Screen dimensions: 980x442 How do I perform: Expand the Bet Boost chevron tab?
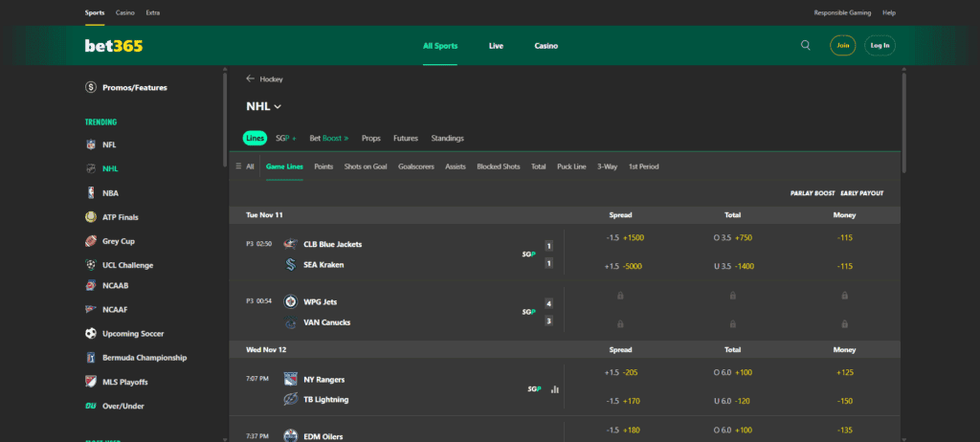click(x=329, y=138)
